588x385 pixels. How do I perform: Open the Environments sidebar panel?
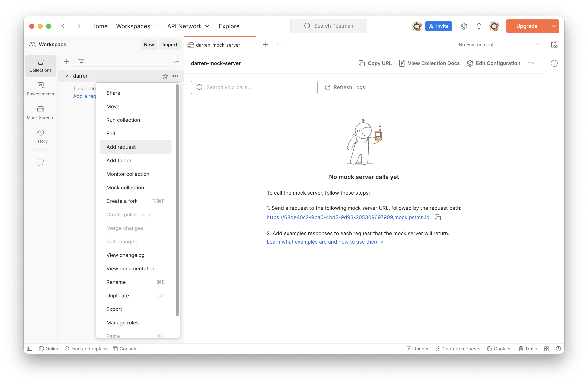click(x=40, y=89)
